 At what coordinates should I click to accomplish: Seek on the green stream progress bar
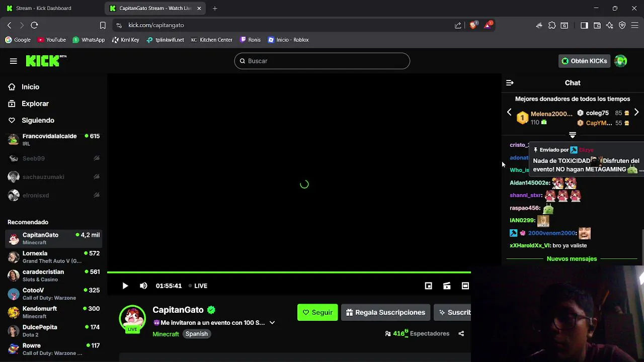click(289, 273)
